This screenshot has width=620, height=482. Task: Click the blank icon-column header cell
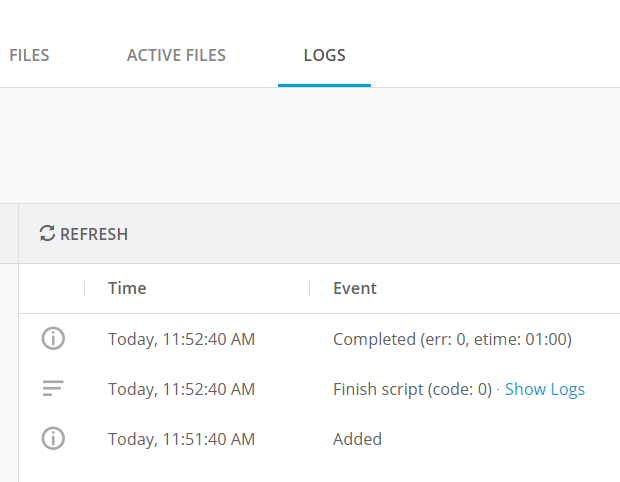pos(52,288)
